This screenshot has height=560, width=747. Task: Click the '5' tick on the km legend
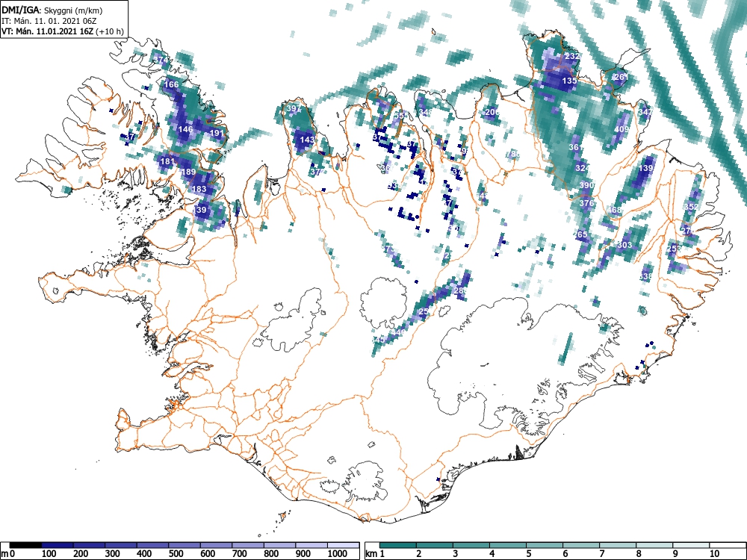529,554
